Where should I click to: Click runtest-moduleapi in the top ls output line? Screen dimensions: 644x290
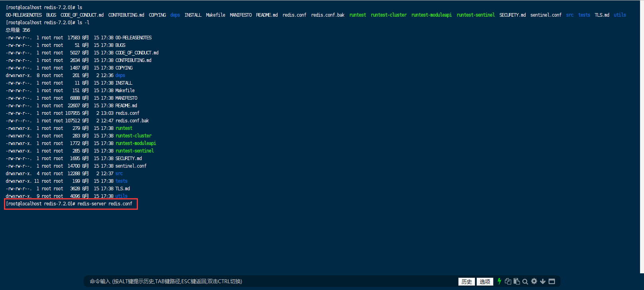(x=431, y=15)
